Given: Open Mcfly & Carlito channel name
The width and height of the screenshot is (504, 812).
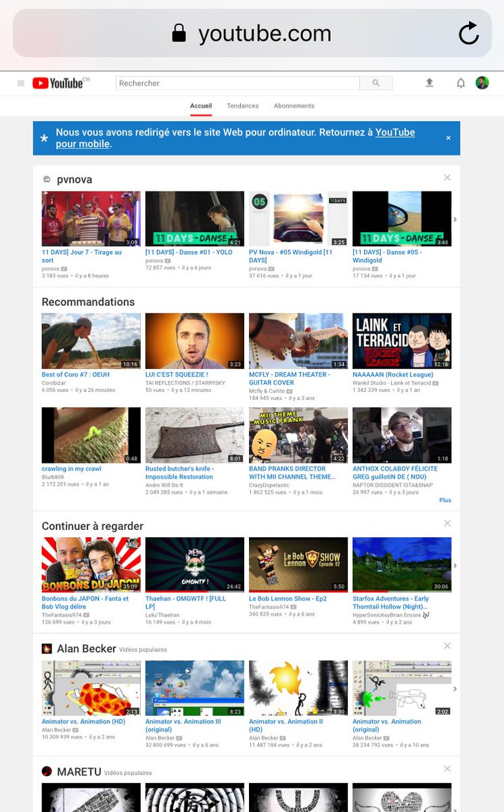Looking at the screenshot, I should pos(267,390).
